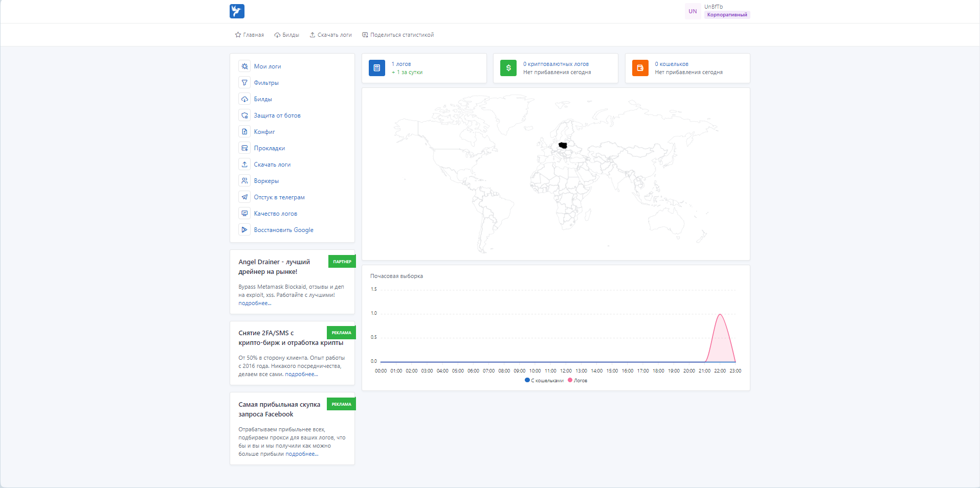Toggle the Логов chart legend series
Viewport: 980px width, 488px height.
[577, 380]
